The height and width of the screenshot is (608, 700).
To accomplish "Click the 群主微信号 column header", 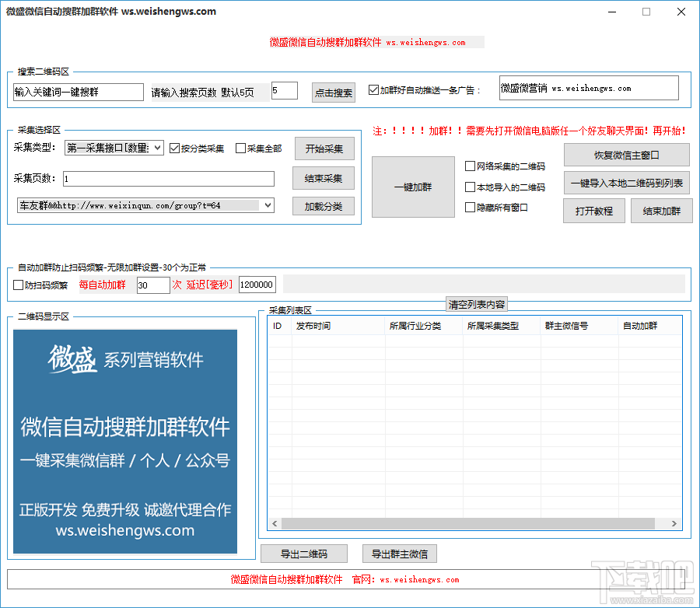I will [579, 326].
